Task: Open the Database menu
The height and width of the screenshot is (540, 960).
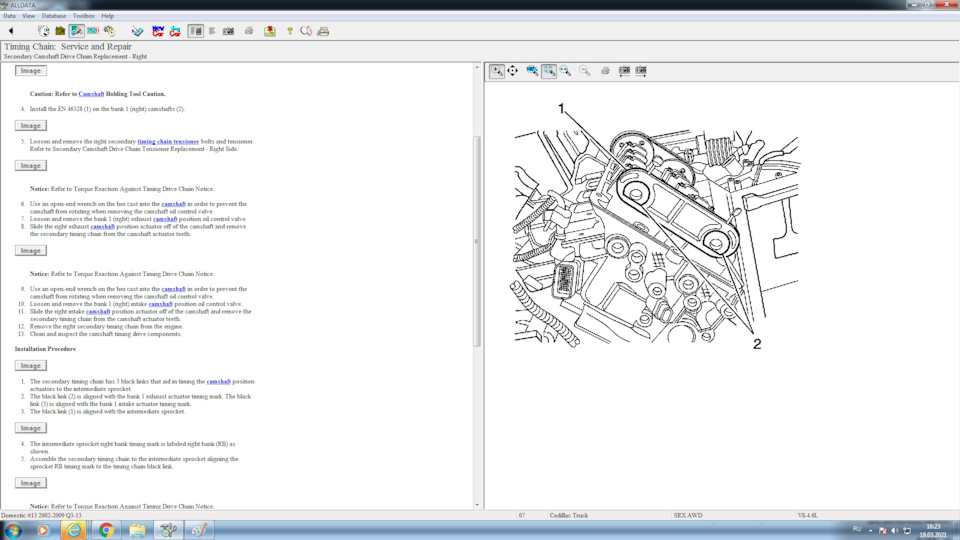Action: pos(53,16)
